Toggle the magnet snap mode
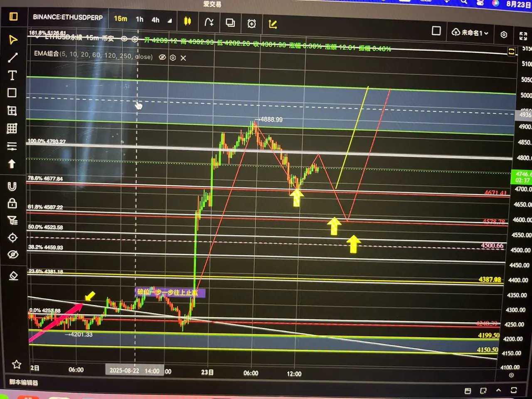Viewport: 532px width, 399px height. click(x=12, y=186)
